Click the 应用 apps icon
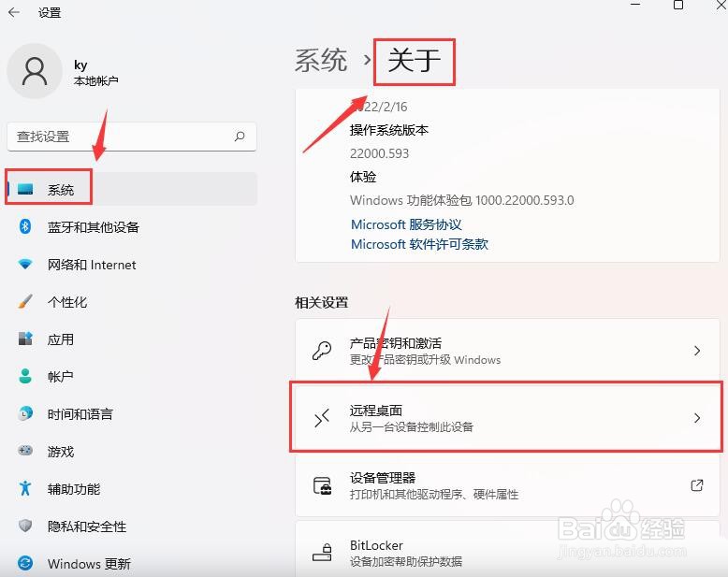 pos(25,339)
